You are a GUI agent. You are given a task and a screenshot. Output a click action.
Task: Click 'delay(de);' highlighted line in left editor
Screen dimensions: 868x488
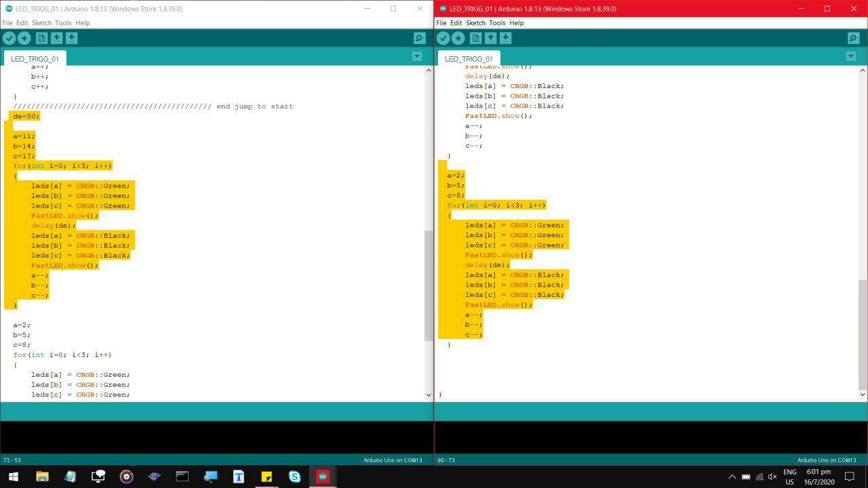tap(54, 226)
